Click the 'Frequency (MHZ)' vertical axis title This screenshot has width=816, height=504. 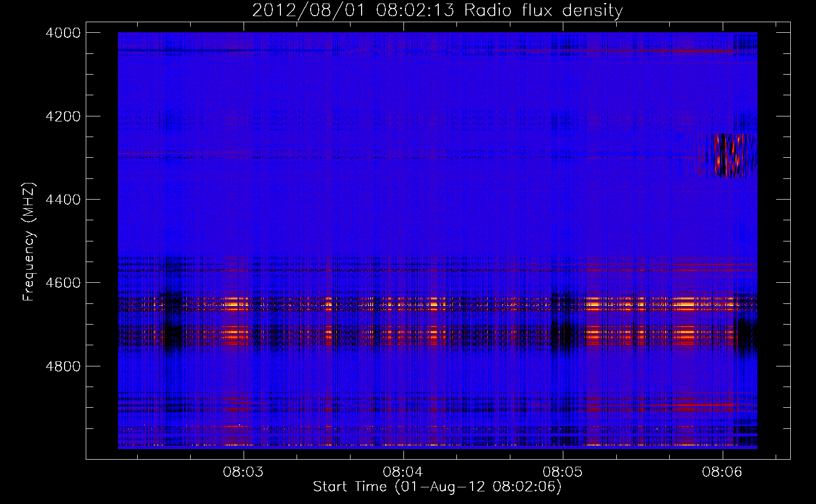click(x=29, y=241)
